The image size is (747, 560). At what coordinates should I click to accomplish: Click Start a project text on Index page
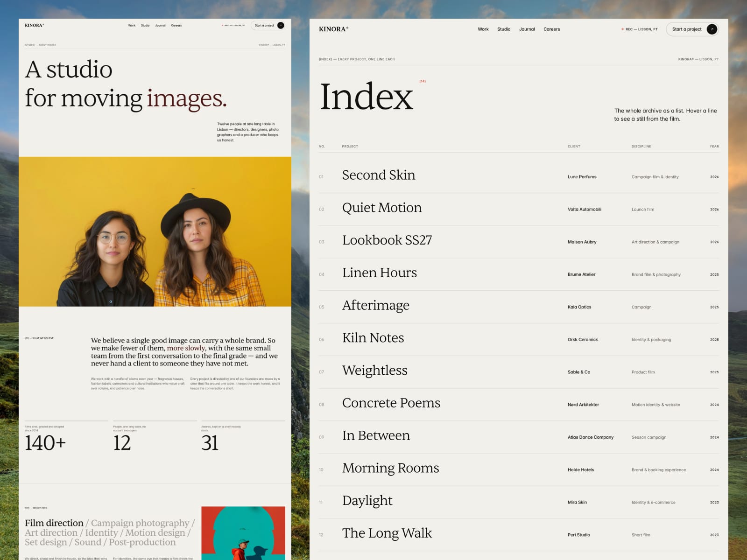[687, 29]
